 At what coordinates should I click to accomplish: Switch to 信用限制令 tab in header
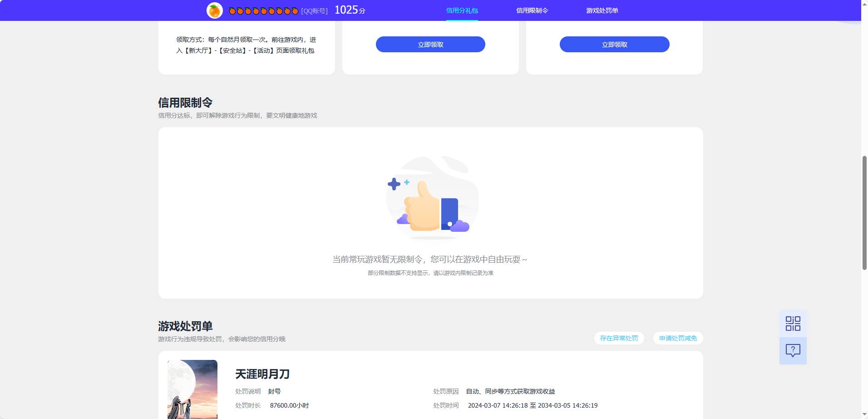[x=532, y=10]
